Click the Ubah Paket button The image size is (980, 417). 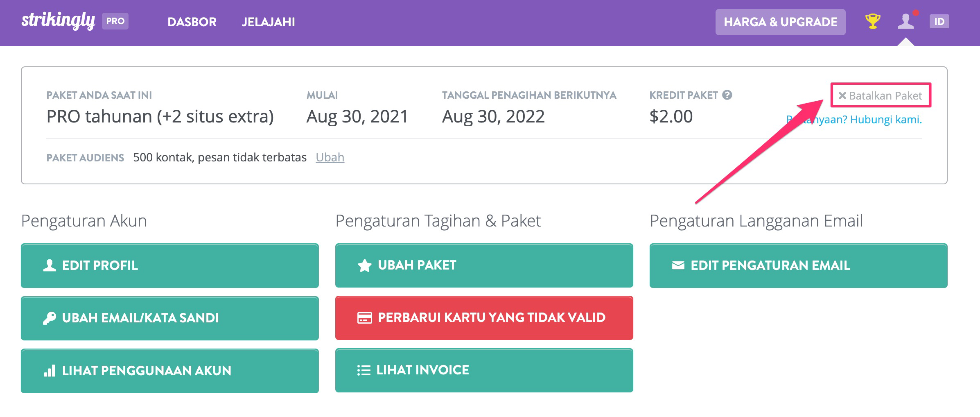484,265
